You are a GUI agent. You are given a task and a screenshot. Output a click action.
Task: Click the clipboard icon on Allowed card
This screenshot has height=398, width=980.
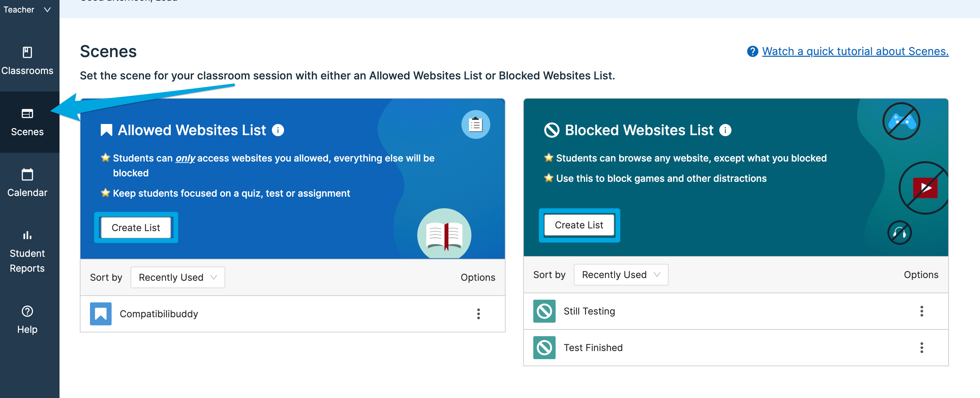(475, 125)
